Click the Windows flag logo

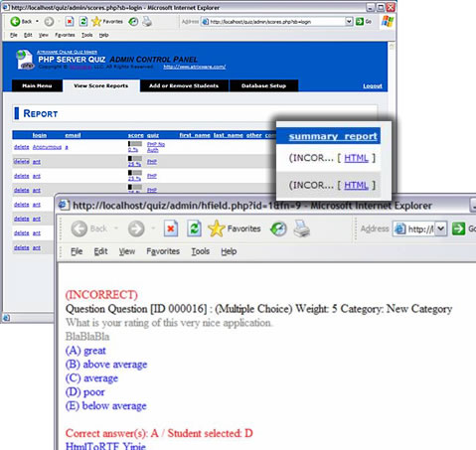click(388, 22)
